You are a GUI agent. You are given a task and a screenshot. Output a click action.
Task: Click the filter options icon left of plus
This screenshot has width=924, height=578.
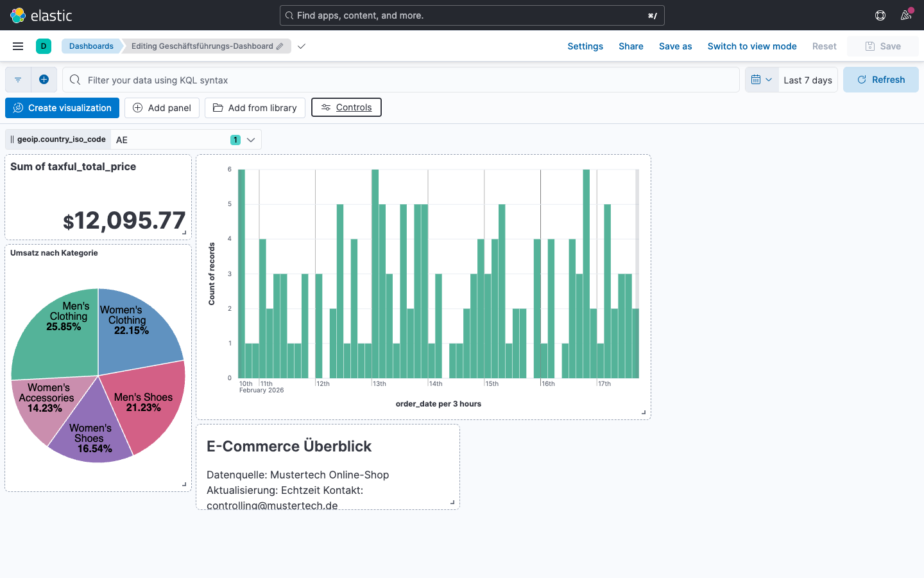17,79
